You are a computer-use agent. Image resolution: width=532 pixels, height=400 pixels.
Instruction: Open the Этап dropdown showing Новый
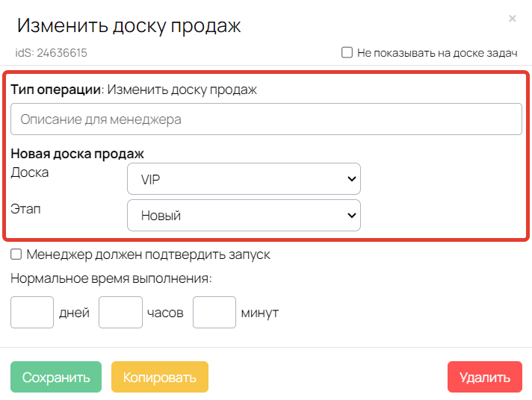point(244,215)
